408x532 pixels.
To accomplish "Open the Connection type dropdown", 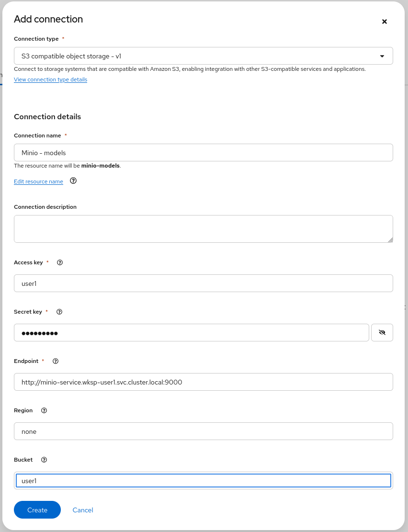I will [x=204, y=56].
